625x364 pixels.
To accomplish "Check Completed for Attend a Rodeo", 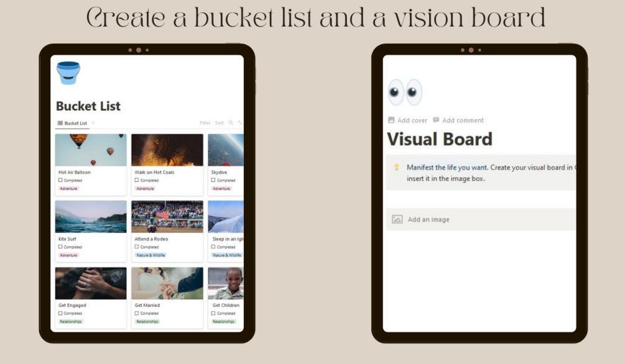I will (137, 247).
